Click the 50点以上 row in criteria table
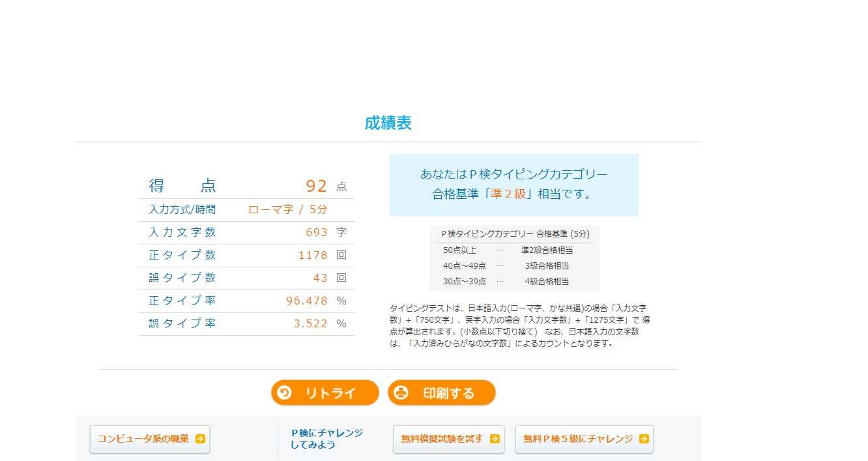Screen dimensions: 868x461 click(515, 250)
